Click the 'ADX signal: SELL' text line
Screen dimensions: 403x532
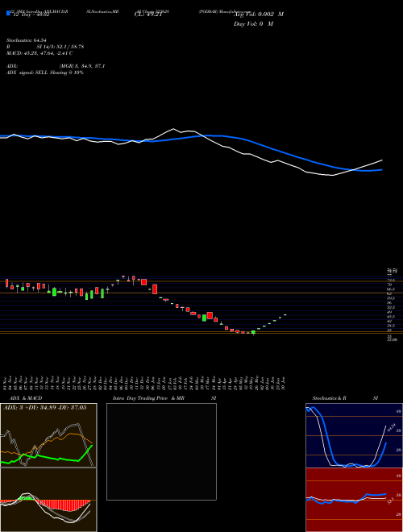pos(45,73)
